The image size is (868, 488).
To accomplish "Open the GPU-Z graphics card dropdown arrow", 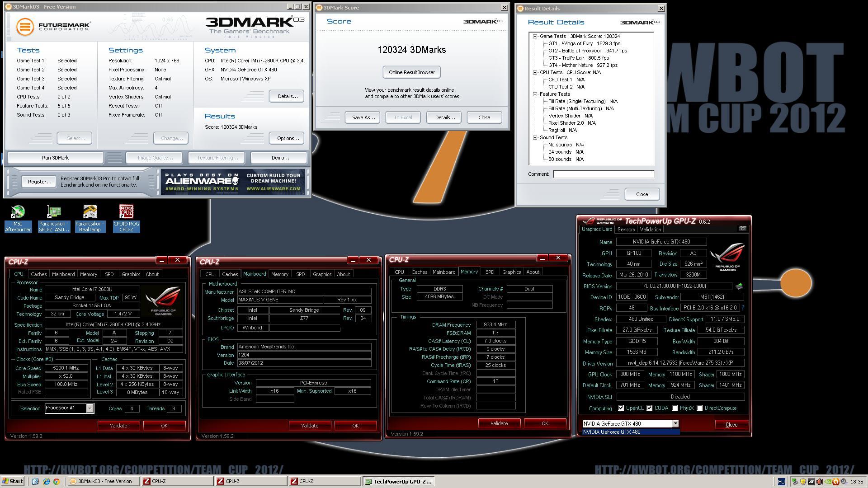I will click(675, 424).
